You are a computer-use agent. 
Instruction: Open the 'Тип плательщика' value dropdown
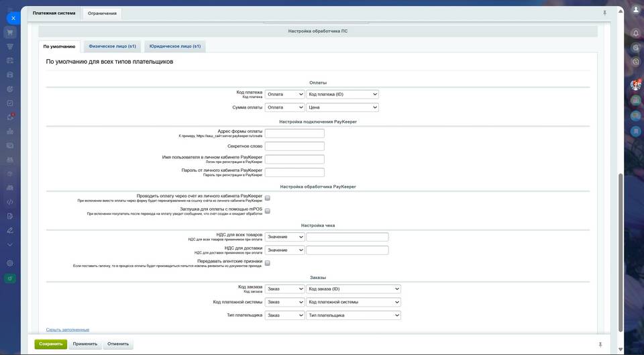click(x=354, y=315)
